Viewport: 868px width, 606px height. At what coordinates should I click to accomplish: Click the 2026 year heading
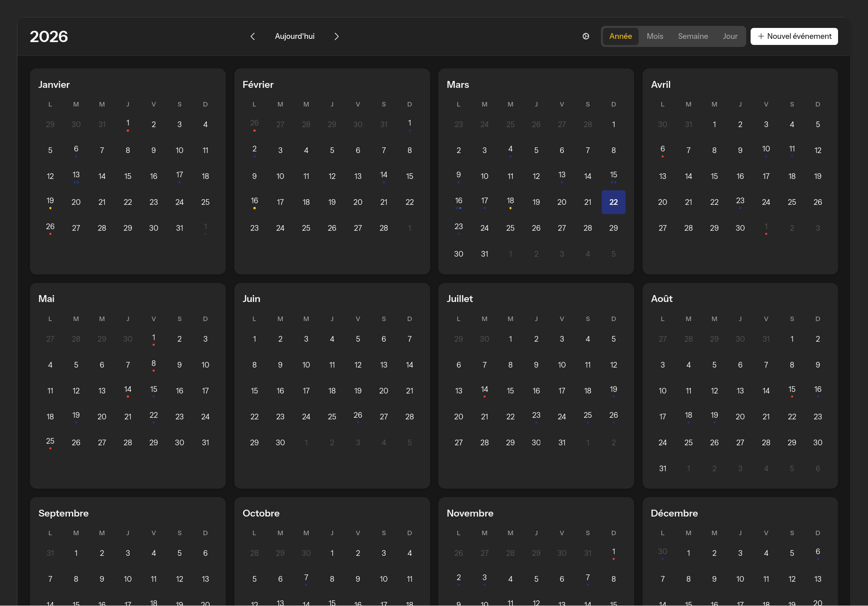(x=49, y=36)
